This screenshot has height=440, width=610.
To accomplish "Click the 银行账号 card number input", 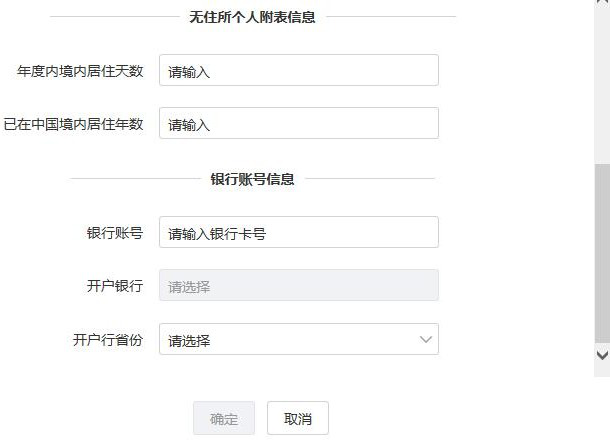I will tap(299, 232).
